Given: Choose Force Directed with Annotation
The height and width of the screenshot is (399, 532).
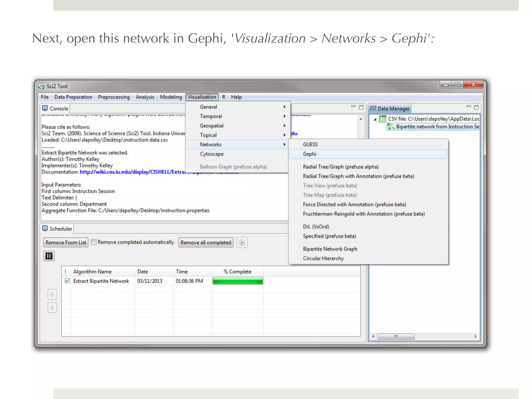Looking at the screenshot, I should point(368,204).
